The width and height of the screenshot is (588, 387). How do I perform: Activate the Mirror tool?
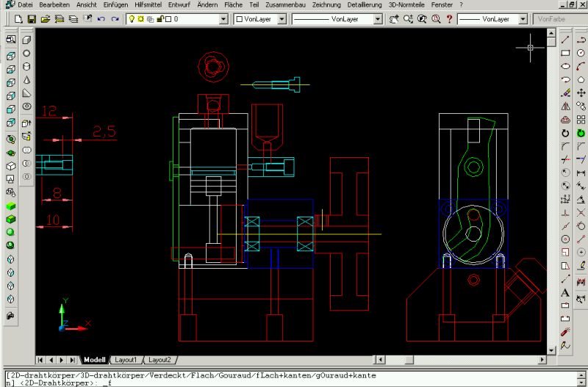click(x=565, y=106)
